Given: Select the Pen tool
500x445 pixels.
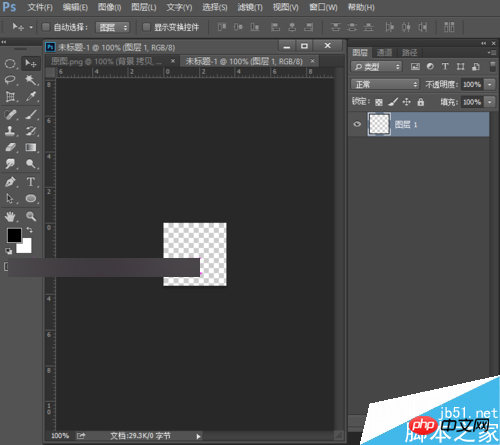Looking at the screenshot, I should tap(10, 182).
